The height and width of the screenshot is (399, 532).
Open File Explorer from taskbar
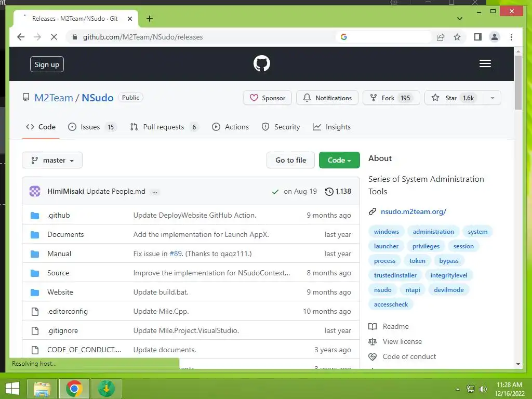coord(42,389)
